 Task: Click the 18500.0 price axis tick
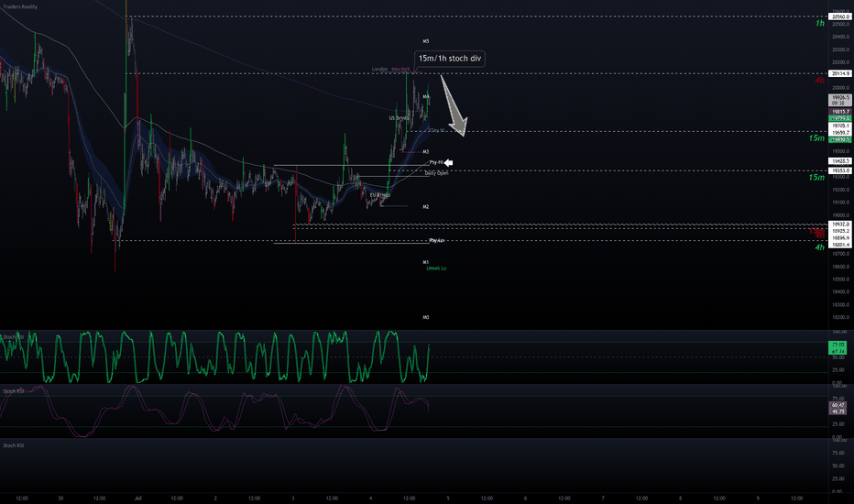click(x=840, y=279)
